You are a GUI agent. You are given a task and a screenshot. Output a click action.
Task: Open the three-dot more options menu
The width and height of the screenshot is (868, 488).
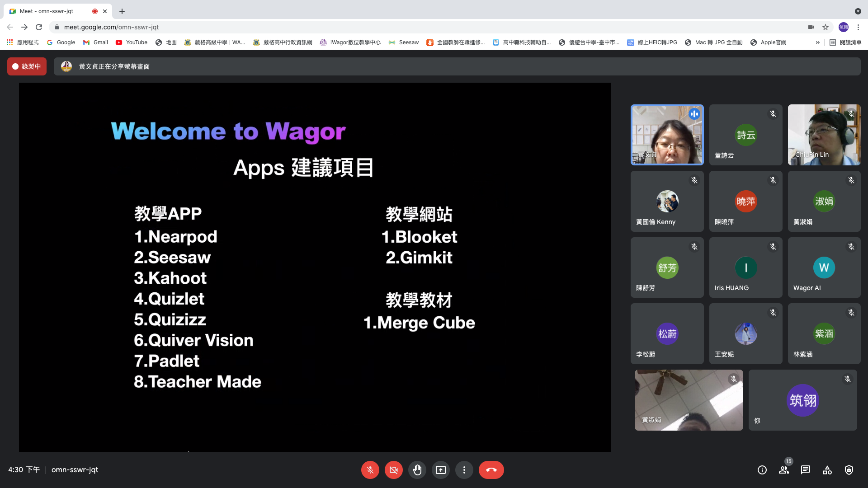pos(464,470)
